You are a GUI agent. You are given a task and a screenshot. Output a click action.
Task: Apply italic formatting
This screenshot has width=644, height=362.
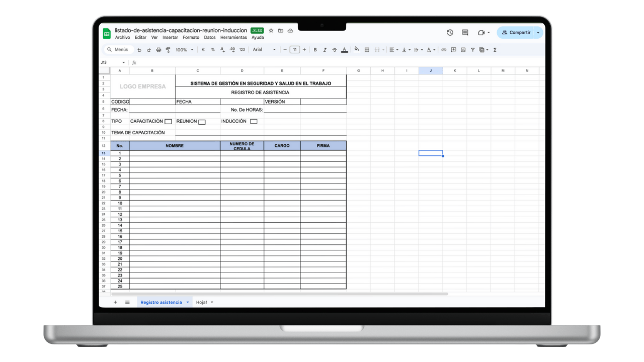tap(324, 50)
